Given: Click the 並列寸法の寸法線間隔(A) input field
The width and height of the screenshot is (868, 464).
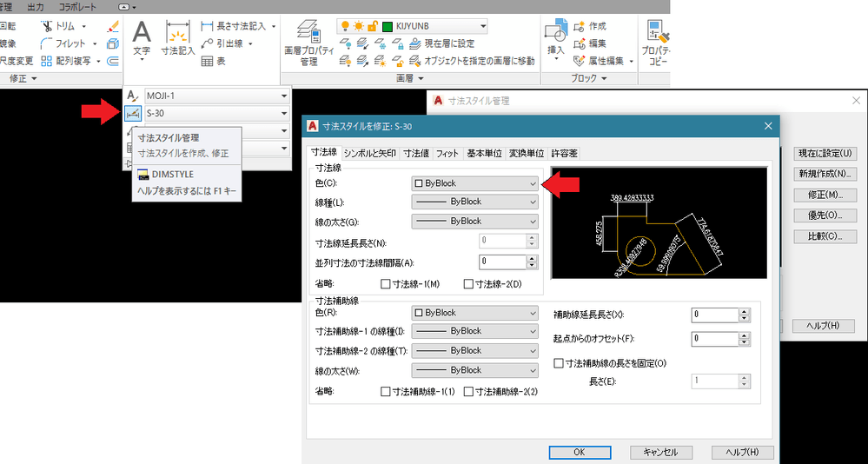Looking at the screenshot, I should [502, 261].
